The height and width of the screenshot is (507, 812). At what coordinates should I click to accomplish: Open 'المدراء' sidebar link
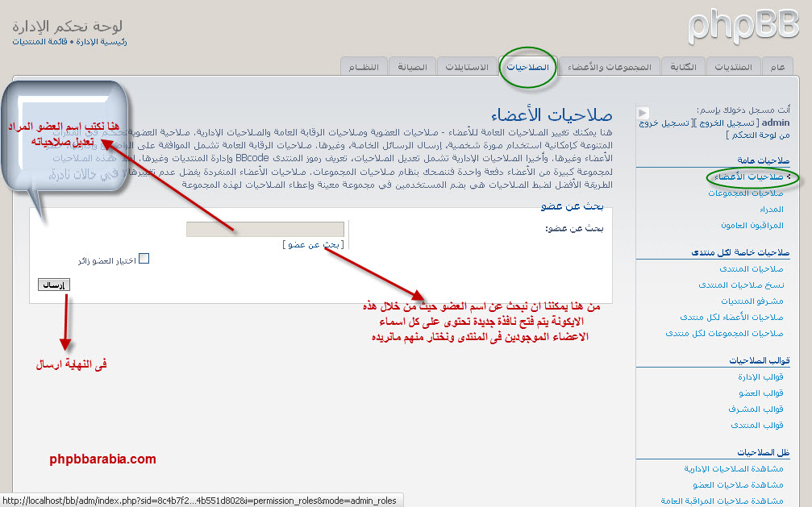772,210
